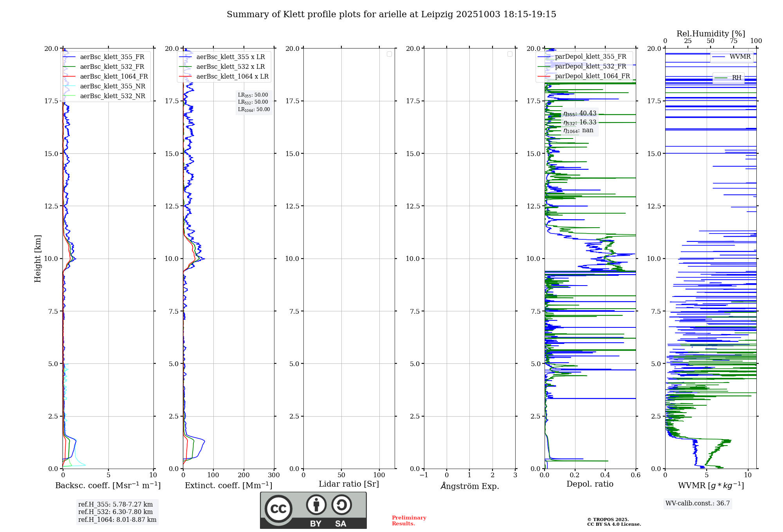The width and height of the screenshot is (783, 532).
Task: Click the WV-calib.const. 36.7 label
Action: pyautogui.click(x=698, y=503)
